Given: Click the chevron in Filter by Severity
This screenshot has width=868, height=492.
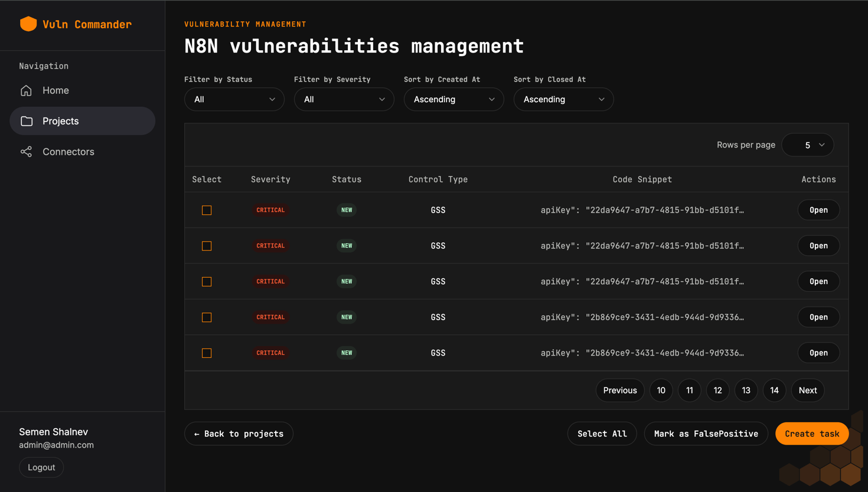Looking at the screenshot, I should coord(382,99).
